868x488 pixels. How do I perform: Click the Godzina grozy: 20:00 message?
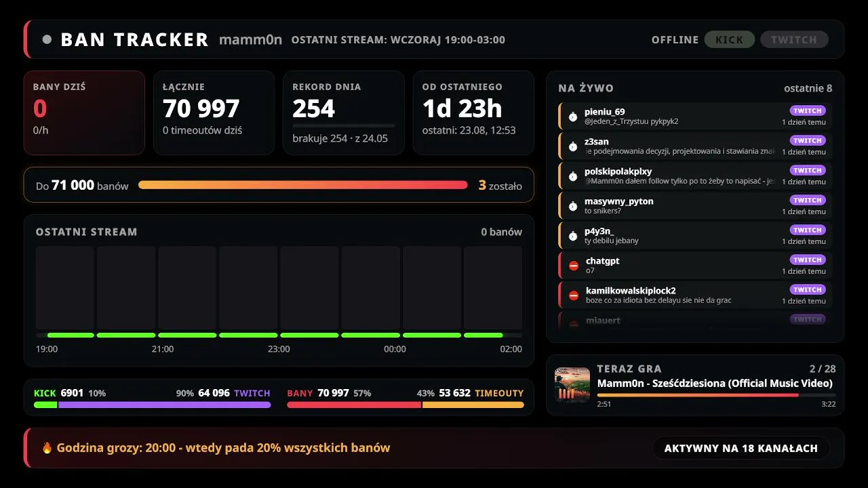click(x=223, y=448)
